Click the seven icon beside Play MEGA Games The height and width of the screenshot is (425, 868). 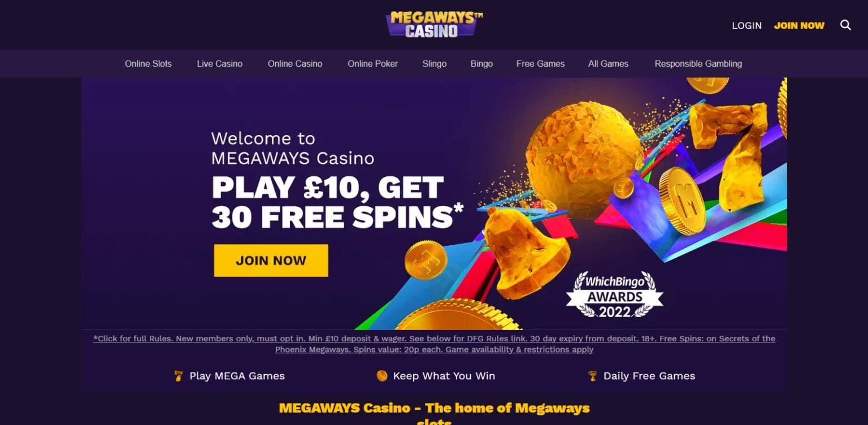coord(179,376)
